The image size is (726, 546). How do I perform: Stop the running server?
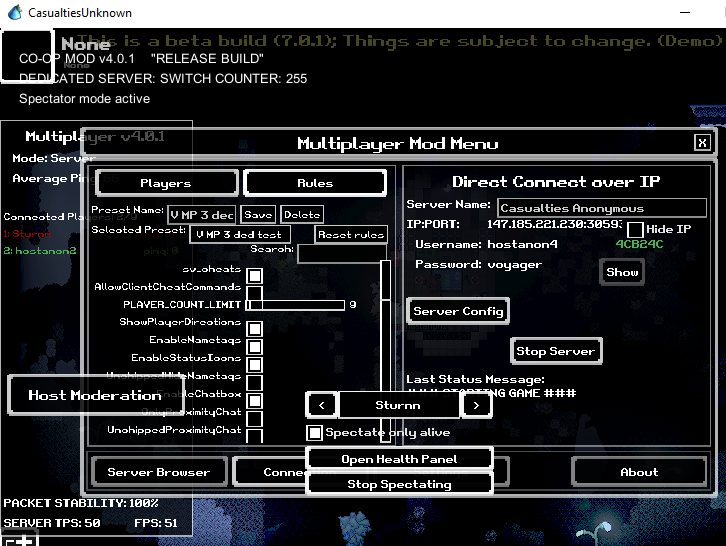click(556, 351)
